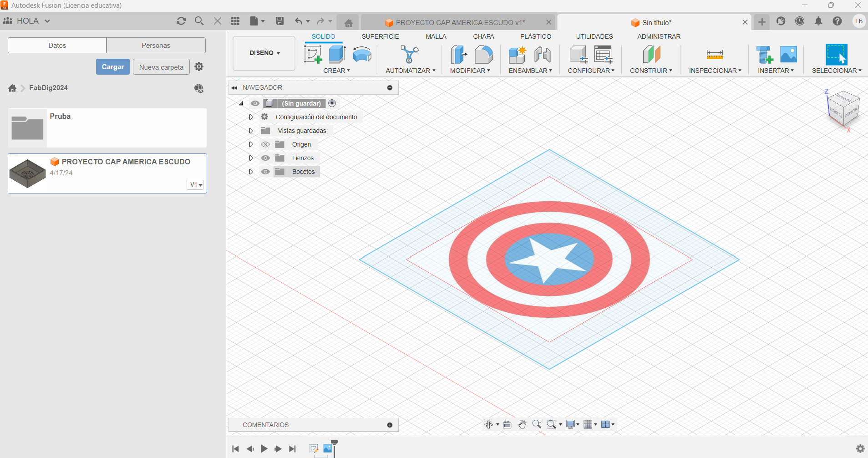This screenshot has height=458, width=868.
Task: Click the Construir offset plane icon
Action: [651, 54]
